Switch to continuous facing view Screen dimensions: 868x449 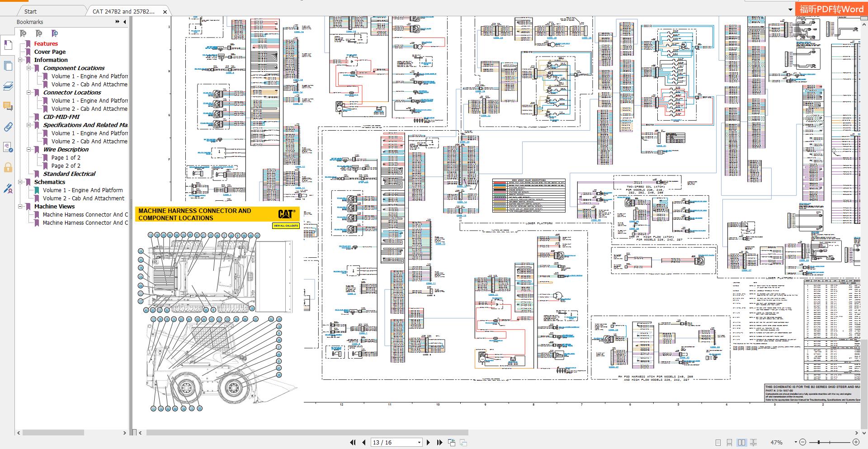(x=753, y=443)
